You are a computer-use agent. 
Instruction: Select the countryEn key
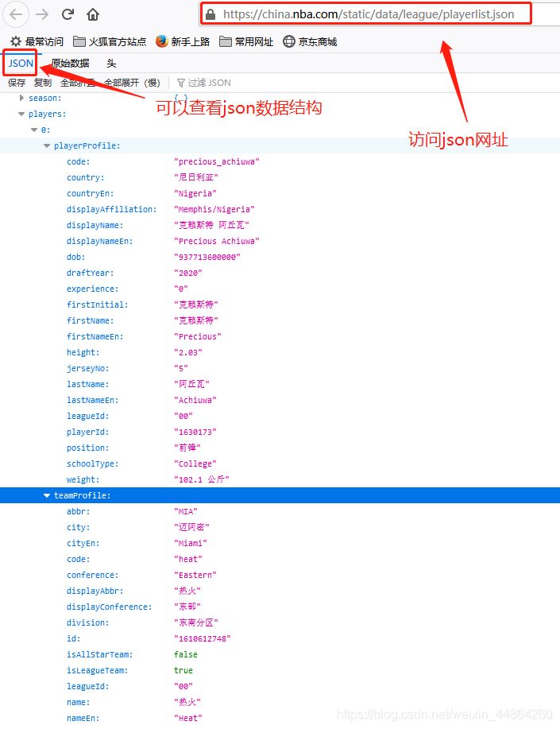(91, 193)
